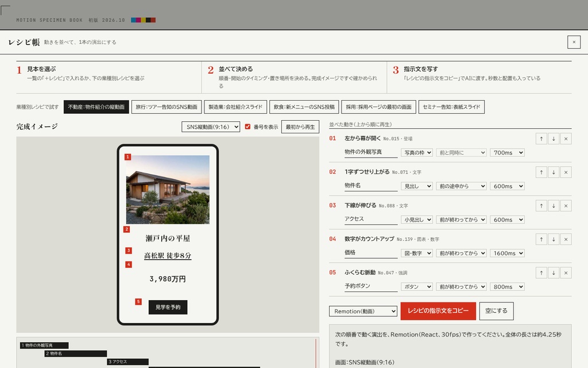
Task: Edit the 物件名 label field
Action: pyautogui.click(x=371, y=186)
